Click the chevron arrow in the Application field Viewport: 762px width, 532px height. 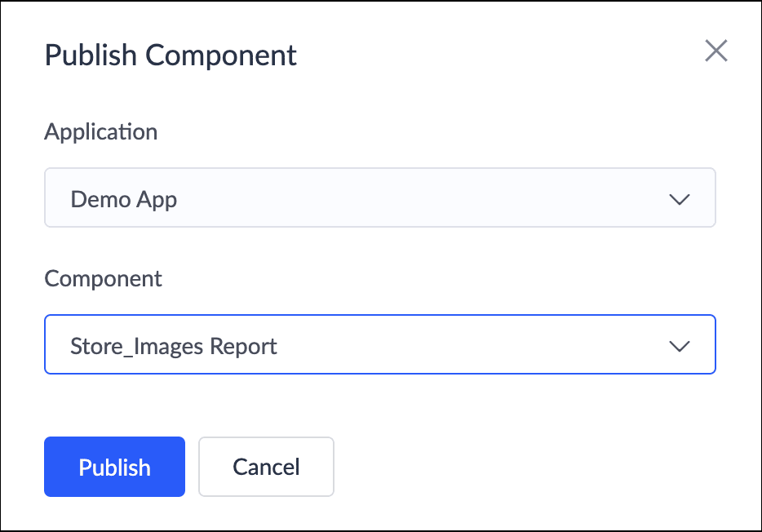point(679,198)
